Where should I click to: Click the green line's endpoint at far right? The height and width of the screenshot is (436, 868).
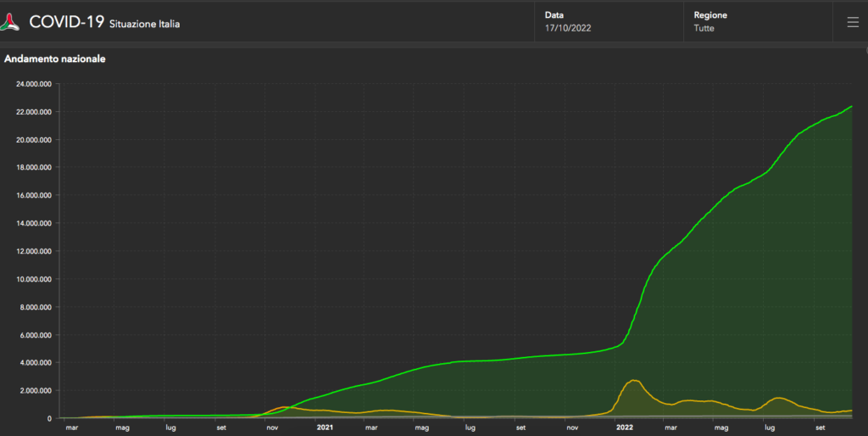coord(851,106)
